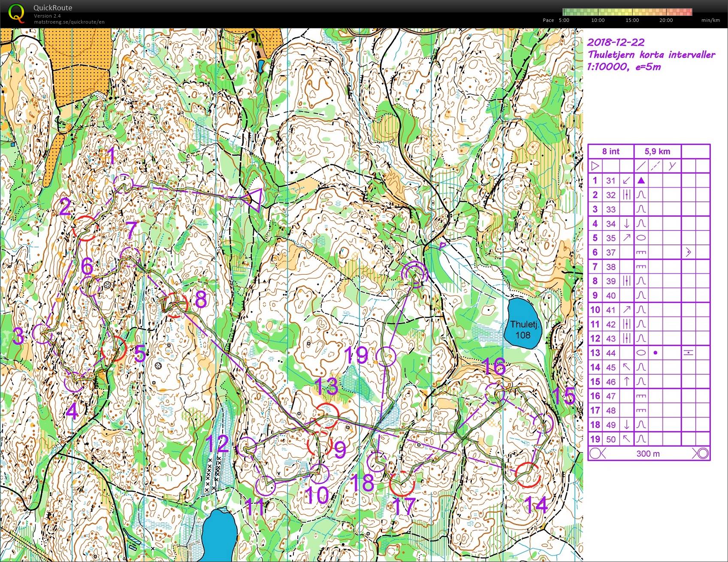Open the matstroeng.se/quickroute/en link
Screen dimensions: 728x562
69,22
